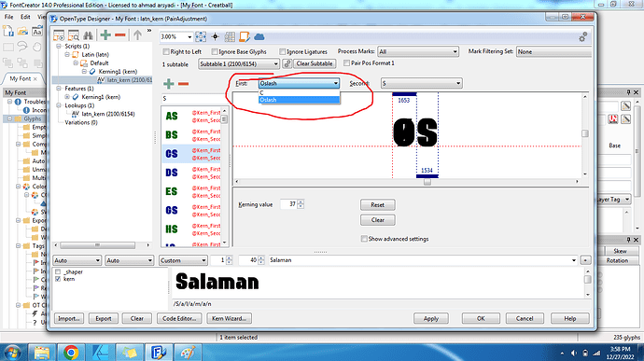Click the blue cloud icon

(259, 37)
